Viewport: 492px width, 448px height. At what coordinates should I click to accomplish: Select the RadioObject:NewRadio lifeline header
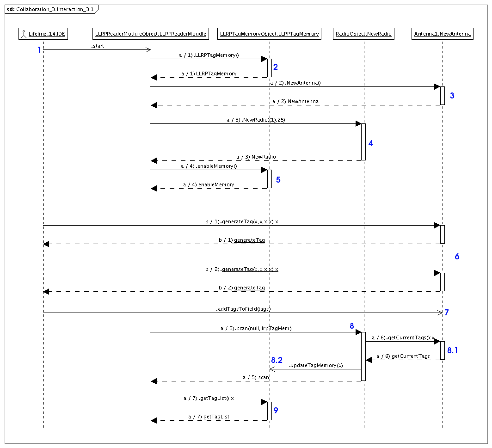tap(363, 34)
